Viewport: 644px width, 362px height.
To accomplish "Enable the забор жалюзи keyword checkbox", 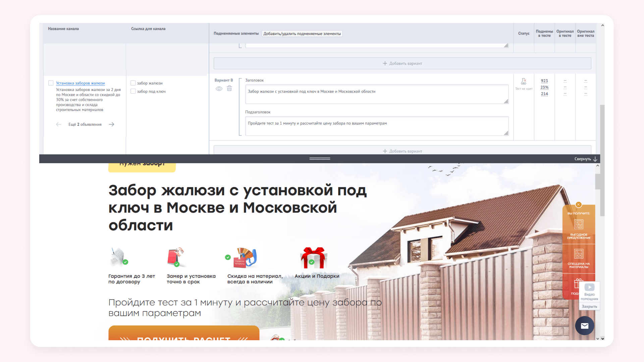I will [x=133, y=83].
